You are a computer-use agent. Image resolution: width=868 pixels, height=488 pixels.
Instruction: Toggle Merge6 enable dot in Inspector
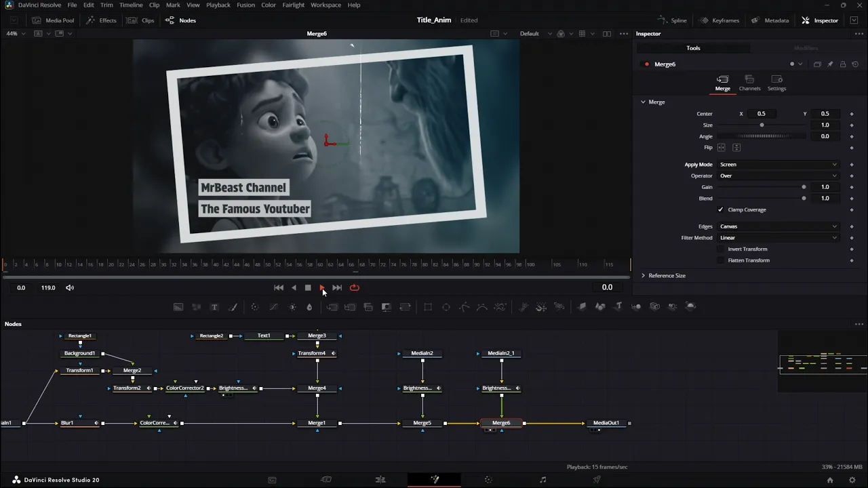point(646,64)
